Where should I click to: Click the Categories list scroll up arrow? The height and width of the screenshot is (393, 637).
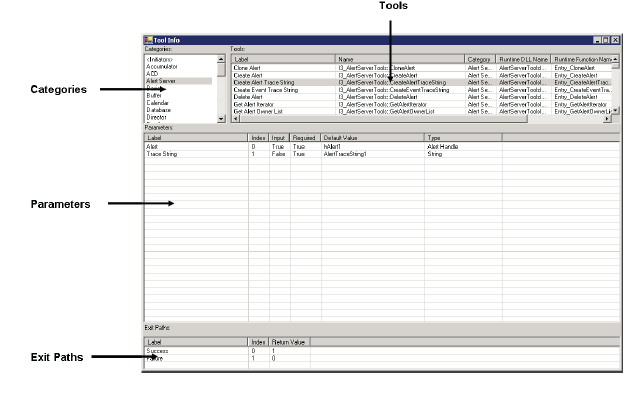coord(221,59)
